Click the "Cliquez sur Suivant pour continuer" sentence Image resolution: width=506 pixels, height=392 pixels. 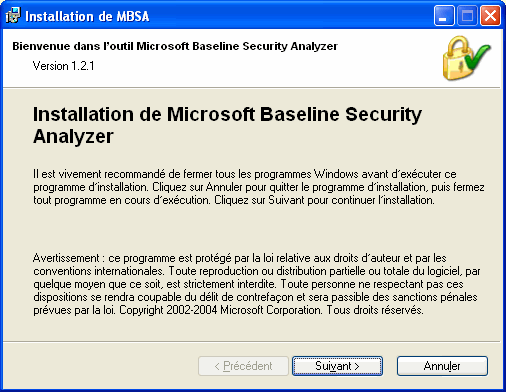324,200
